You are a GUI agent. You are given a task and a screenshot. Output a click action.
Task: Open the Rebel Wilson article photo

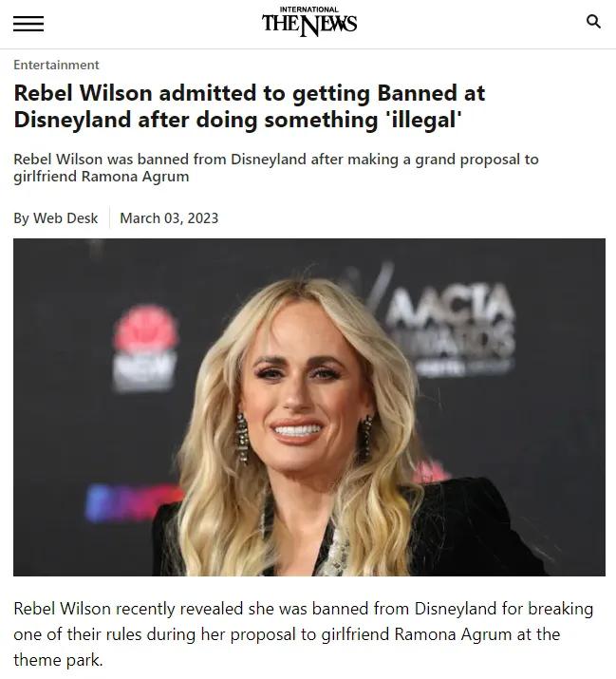coord(309,407)
